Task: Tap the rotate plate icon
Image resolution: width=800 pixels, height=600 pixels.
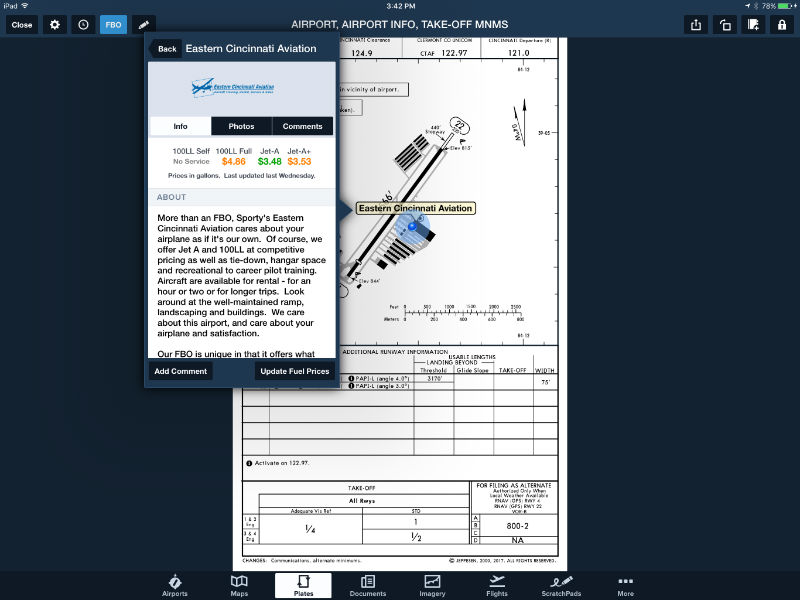Action: (x=725, y=24)
